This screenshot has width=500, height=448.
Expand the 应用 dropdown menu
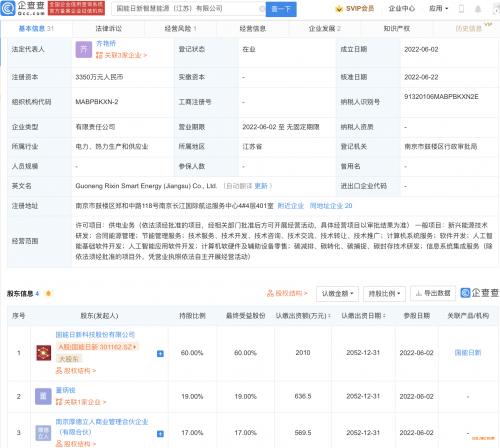click(439, 8)
